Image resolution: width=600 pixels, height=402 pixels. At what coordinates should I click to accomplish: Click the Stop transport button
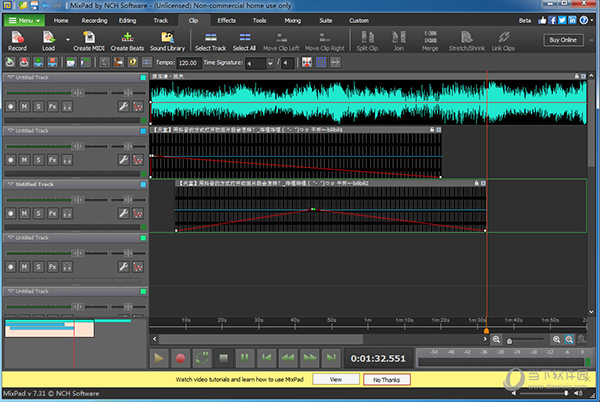223,358
